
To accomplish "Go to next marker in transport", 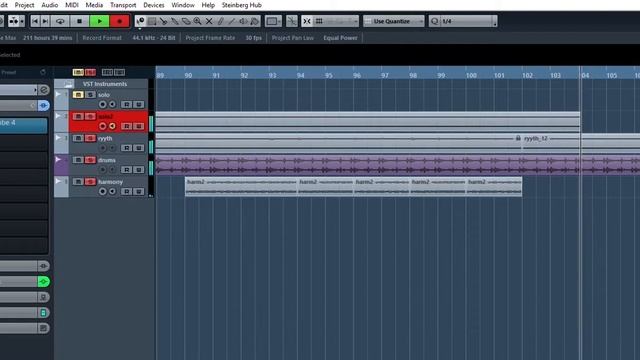I will (x=45, y=21).
